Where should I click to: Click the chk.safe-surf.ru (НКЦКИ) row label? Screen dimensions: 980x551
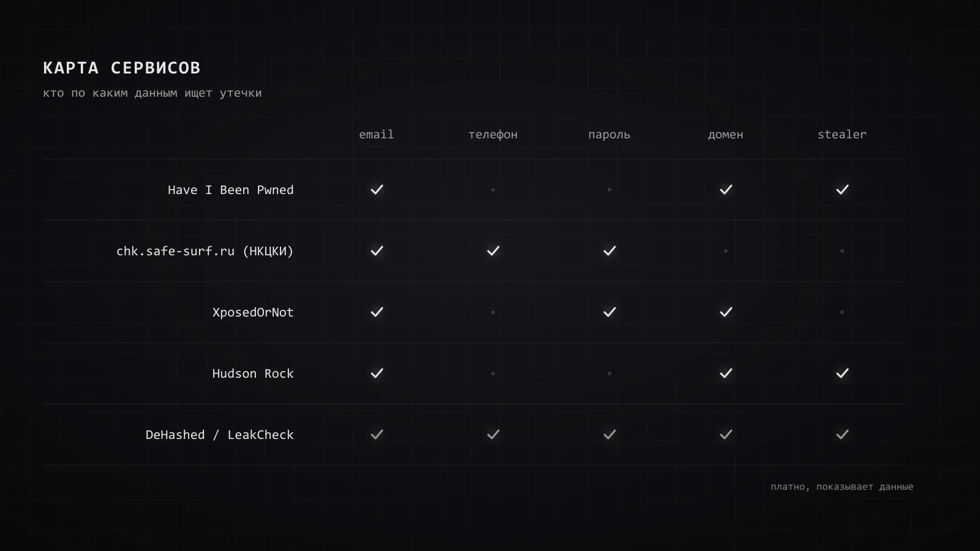point(205,251)
